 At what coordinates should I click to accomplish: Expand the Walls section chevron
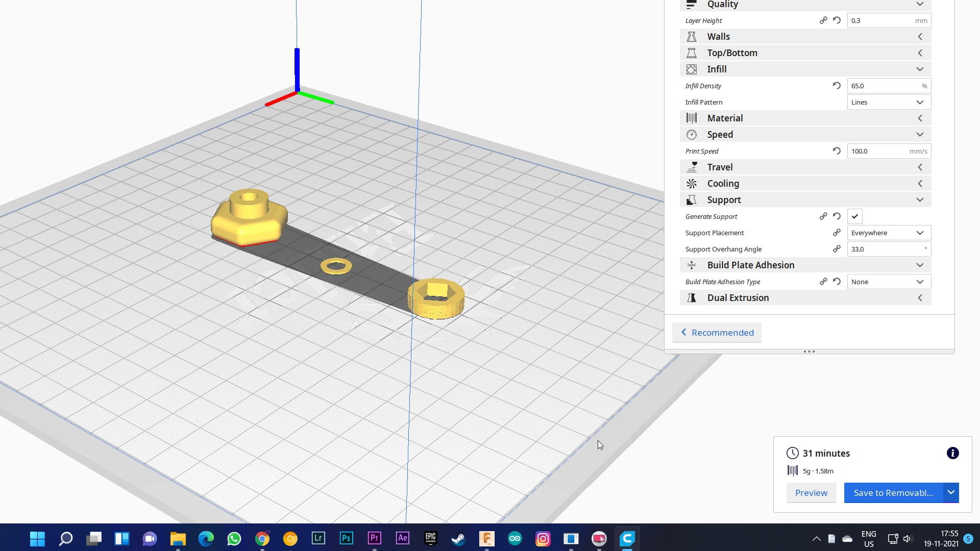pyautogui.click(x=920, y=37)
